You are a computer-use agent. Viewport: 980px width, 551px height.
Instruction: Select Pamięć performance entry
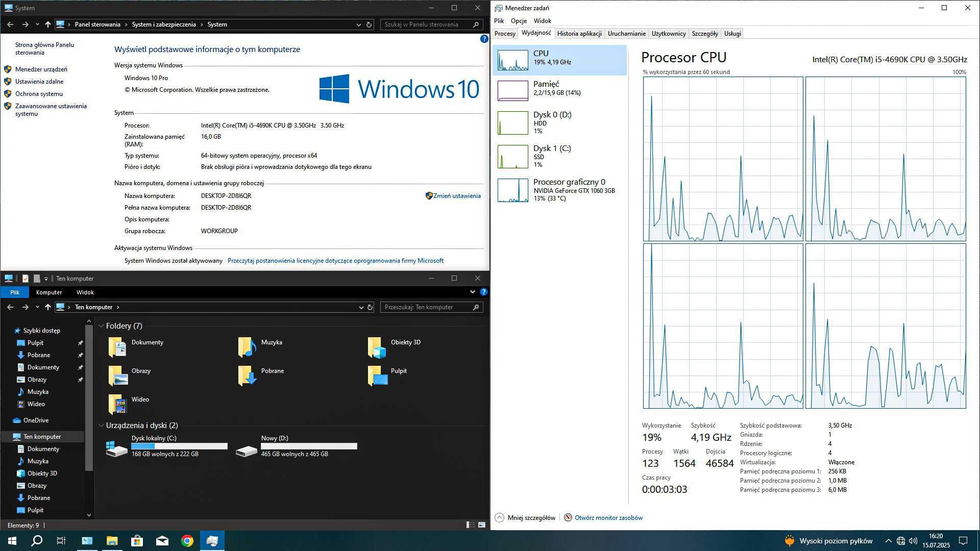[559, 91]
